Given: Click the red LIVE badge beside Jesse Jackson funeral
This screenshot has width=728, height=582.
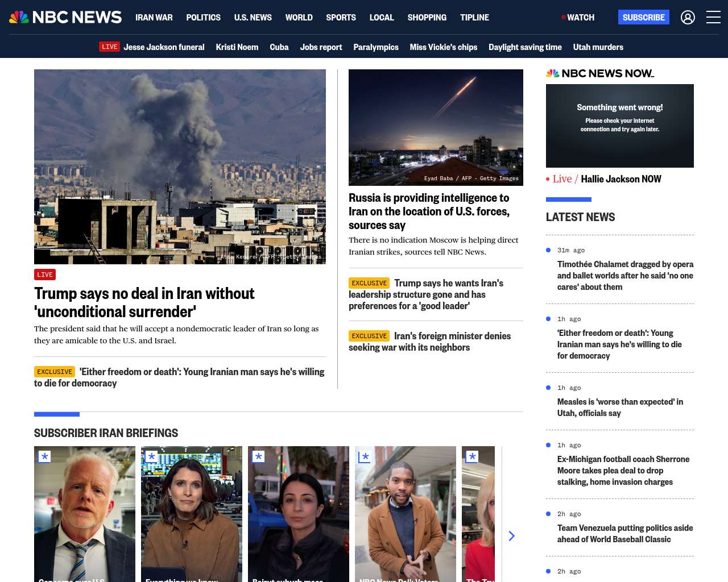Looking at the screenshot, I should tap(109, 47).
